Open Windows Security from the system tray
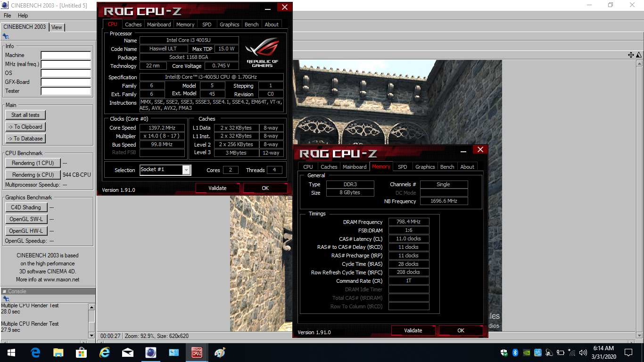 tap(504, 352)
